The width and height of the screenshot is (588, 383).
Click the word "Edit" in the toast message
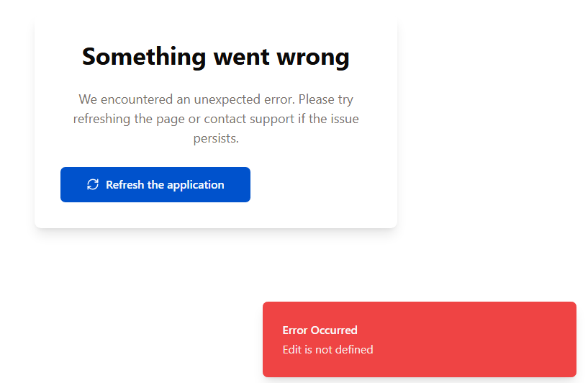[291, 350]
